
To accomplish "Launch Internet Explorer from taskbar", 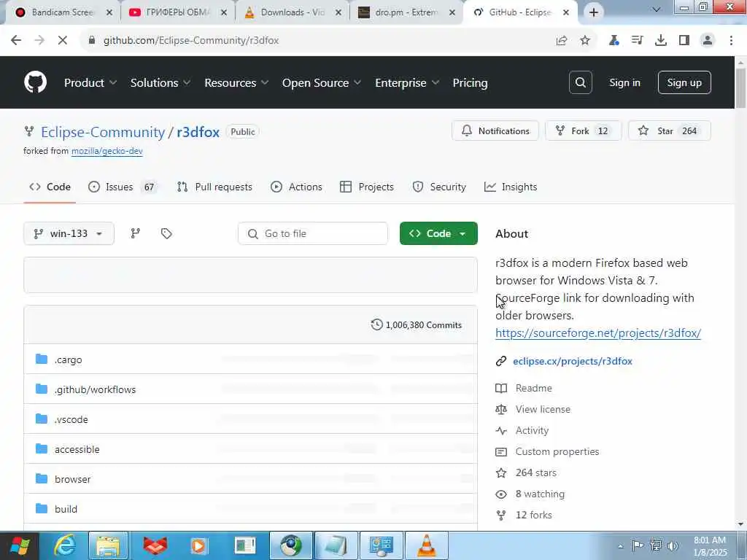I will click(64, 545).
